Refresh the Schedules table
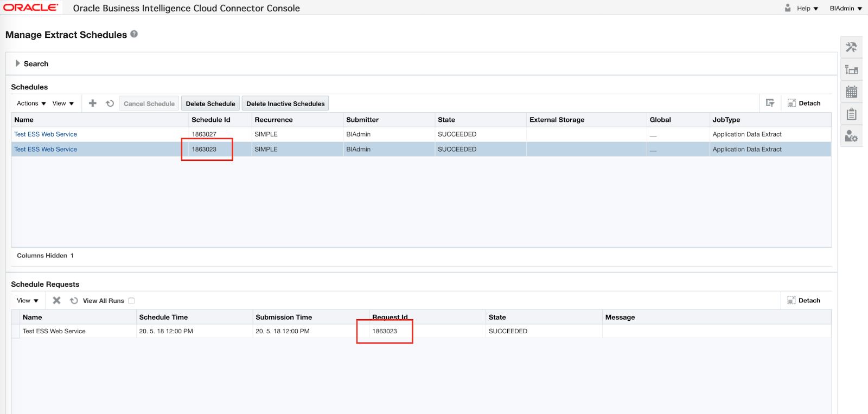The height and width of the screenshot is (414, 868). click(110, 104)
